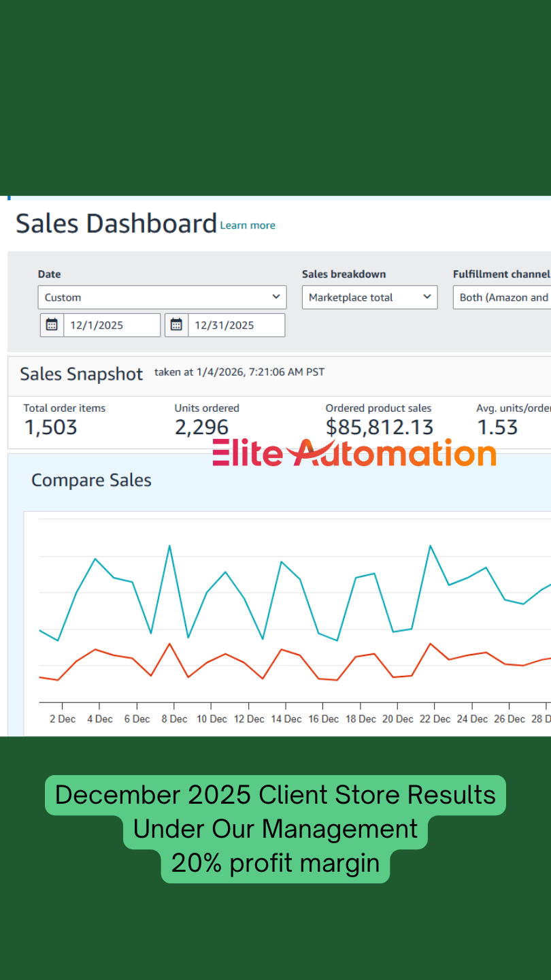The width and height of the screenshot is (551, 980).
Task: Click the red line peak at 22 Dec
Action: coord(430,643)
